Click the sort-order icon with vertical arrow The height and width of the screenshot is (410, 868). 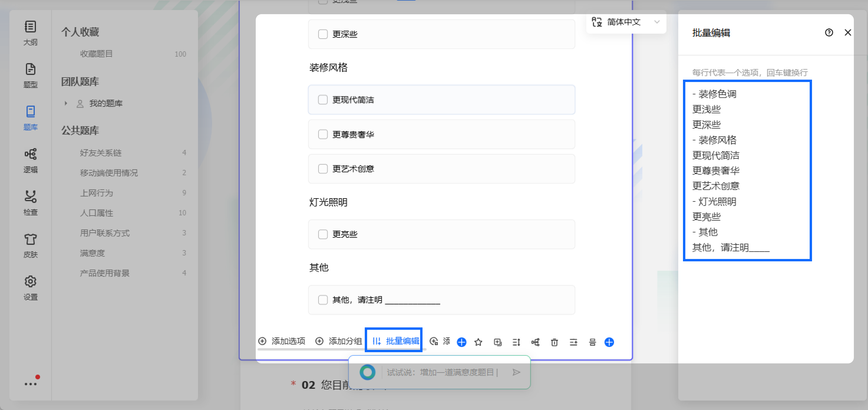[516, 342]
